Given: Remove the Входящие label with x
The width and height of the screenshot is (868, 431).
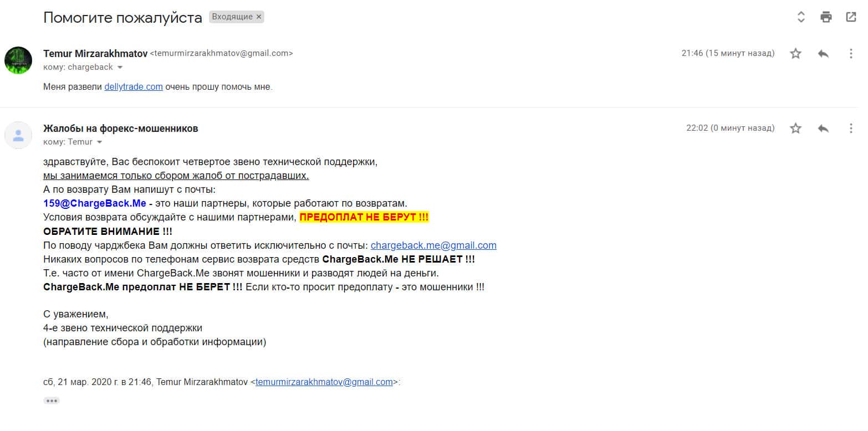Looking at the screenshot, I should tap(258, 17).
